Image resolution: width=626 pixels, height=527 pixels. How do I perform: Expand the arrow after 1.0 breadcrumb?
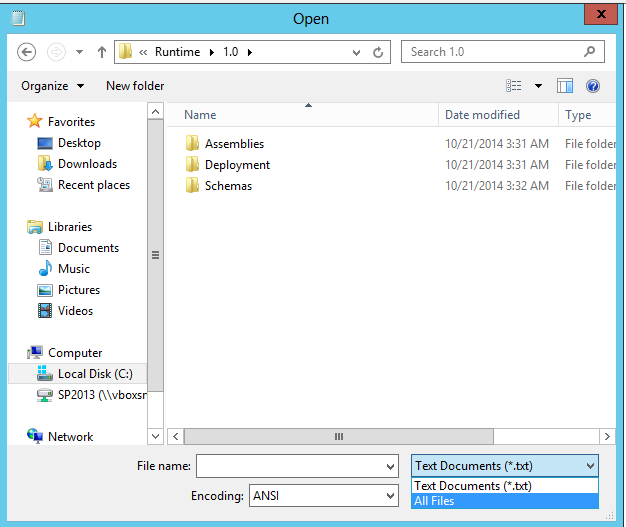[x=250, y=52]
